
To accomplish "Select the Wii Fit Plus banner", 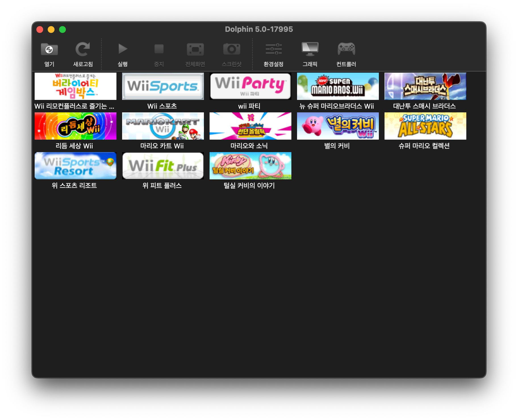I will pyautogui.click(x=163, y=166).
